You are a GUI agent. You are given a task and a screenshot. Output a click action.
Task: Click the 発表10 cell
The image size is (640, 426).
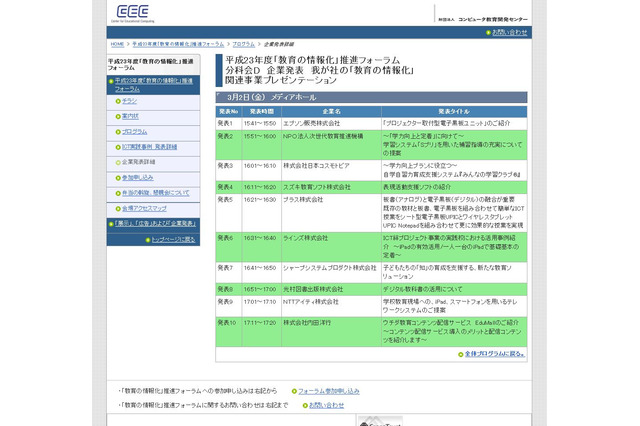click(229, 332)
